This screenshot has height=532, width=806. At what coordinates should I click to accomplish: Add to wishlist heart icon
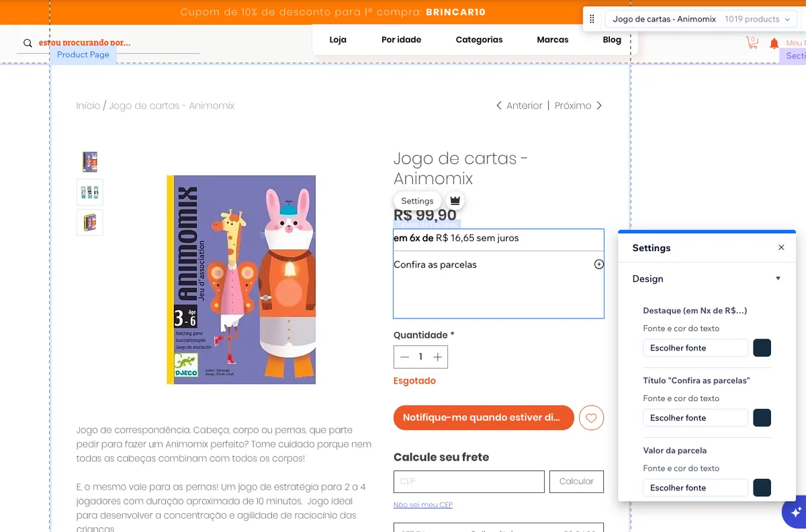(591, 418)
